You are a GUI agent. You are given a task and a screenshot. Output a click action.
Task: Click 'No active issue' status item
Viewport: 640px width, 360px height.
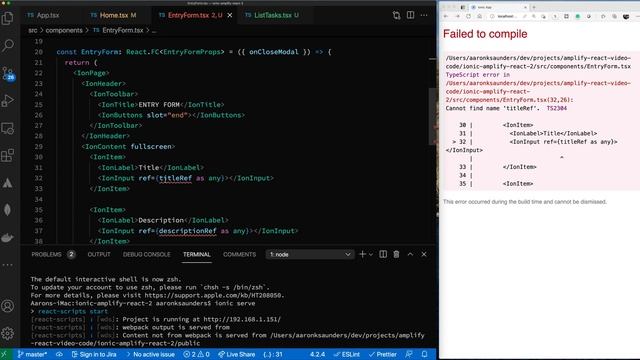click(150, 354)
